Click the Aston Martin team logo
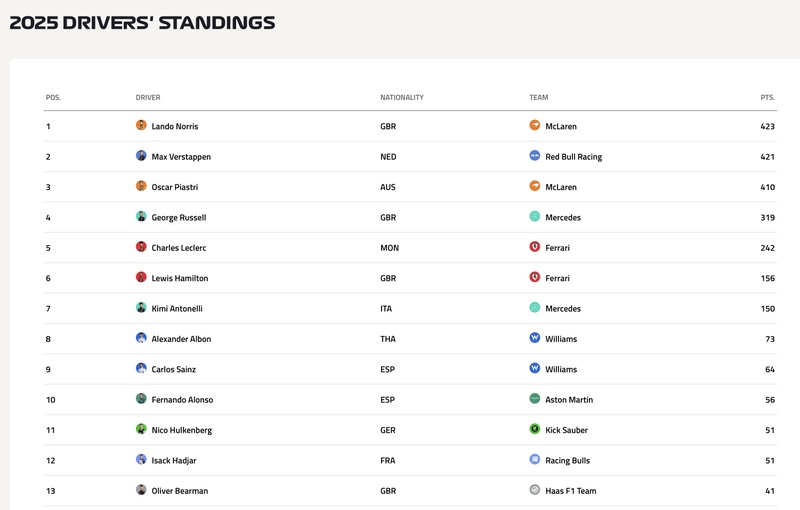Image resolution: width=800 pixels, height=510 pixels. 535,399
